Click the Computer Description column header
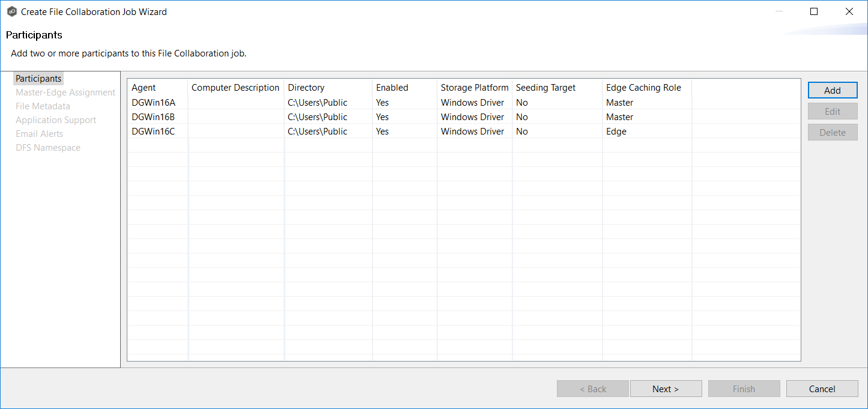This screenshot has height=409, width=868. [x=235, y=88]
